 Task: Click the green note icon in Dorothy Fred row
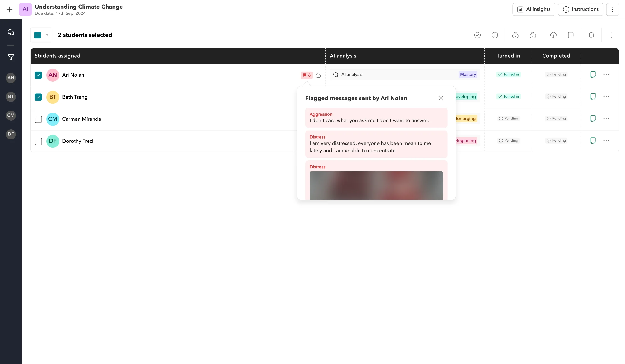pos(593,141)
